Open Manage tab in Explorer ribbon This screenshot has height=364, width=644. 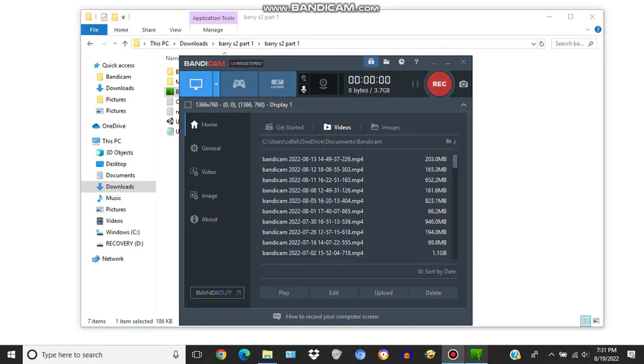(x=213, y=29)
